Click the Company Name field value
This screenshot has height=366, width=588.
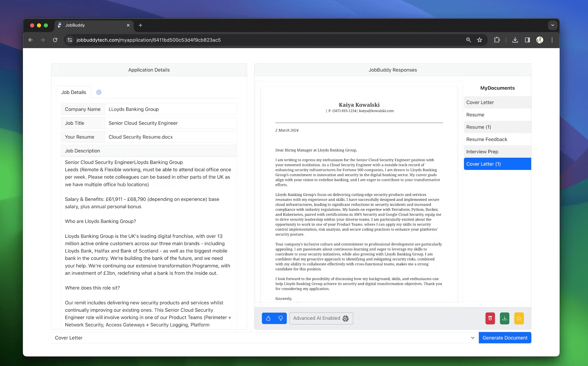point(171,109)
